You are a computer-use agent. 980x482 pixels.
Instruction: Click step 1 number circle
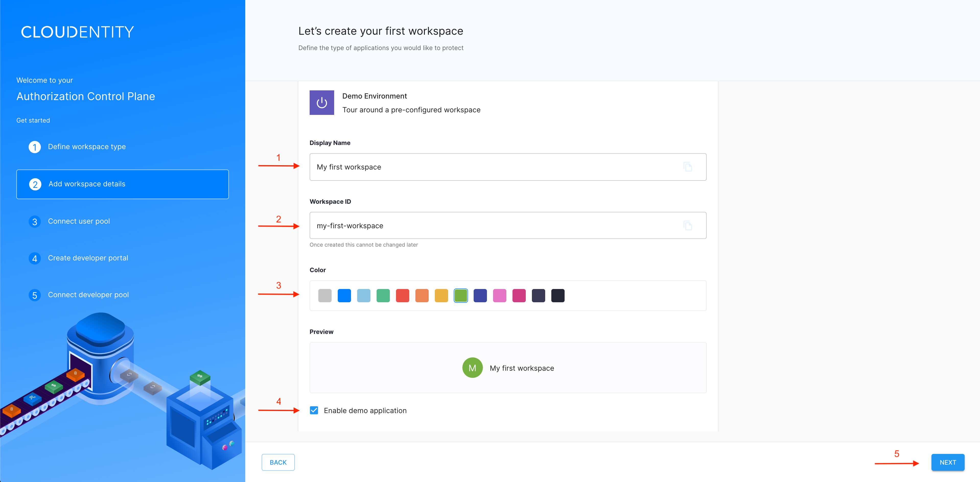(35, 147)
